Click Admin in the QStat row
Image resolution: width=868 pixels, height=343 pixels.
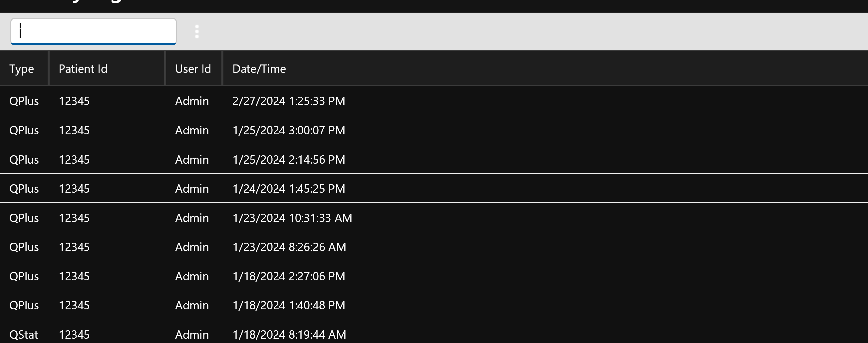(x=192, y=334)
